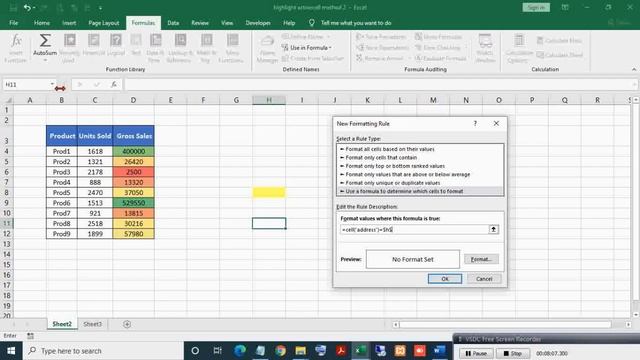Screen dimensions: 640x360
Task: Open the Name Box dropdown arrow
Action: pos(52,84)
